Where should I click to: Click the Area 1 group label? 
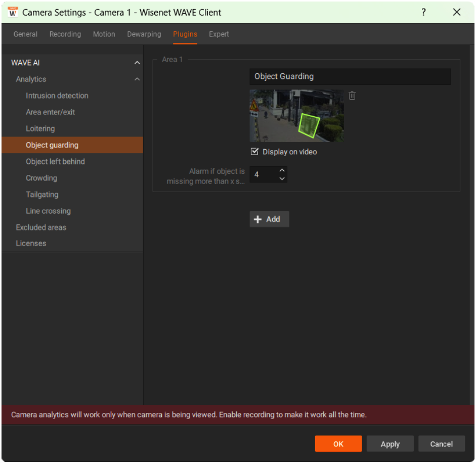pyautogui.click(x=172, y=60)
